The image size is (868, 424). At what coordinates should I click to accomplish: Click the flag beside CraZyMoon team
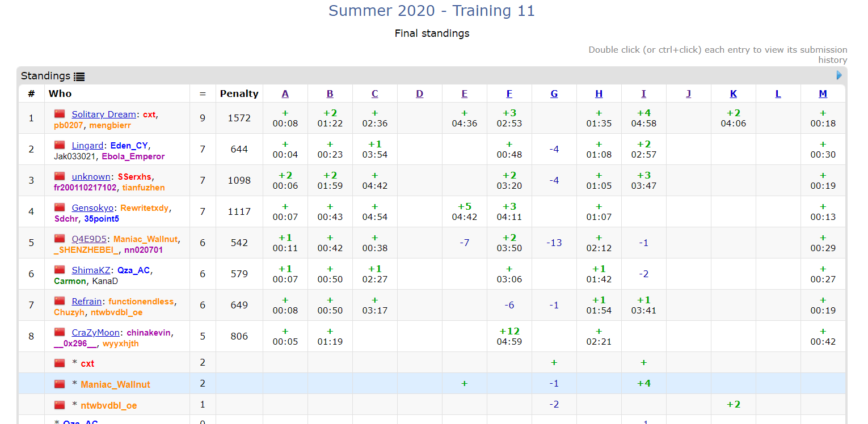pyautogui.click(x=60, y=332)
